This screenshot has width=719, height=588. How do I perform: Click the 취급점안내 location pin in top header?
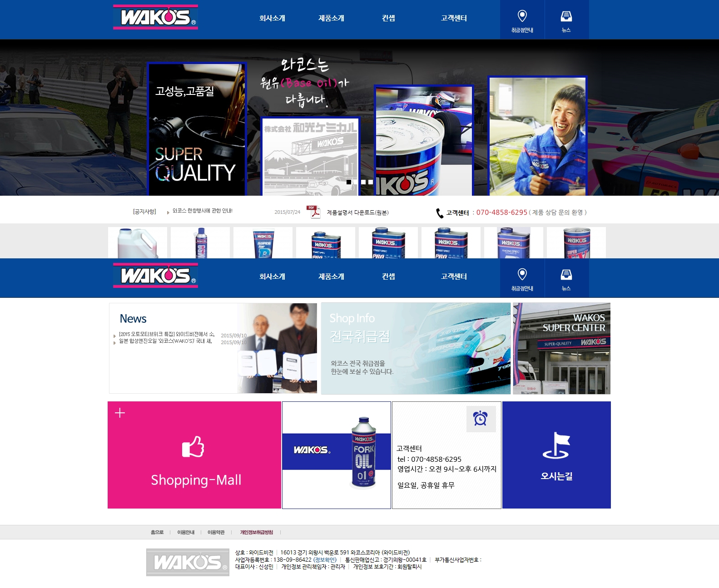[522, 16]
